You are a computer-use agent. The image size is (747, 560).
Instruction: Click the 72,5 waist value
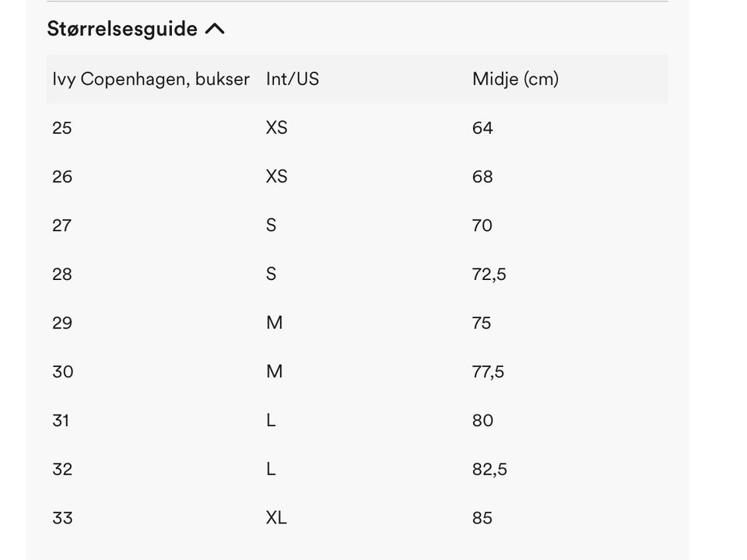(x=489, y=274)
